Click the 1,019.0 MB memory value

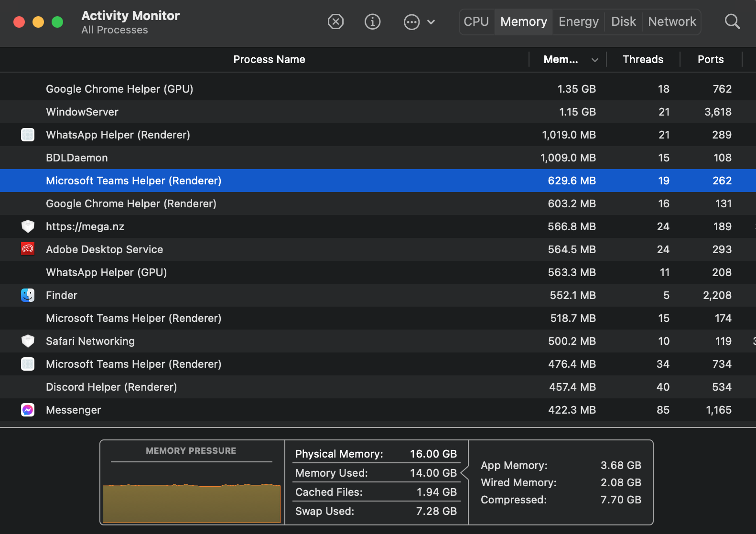coord(569,135)
